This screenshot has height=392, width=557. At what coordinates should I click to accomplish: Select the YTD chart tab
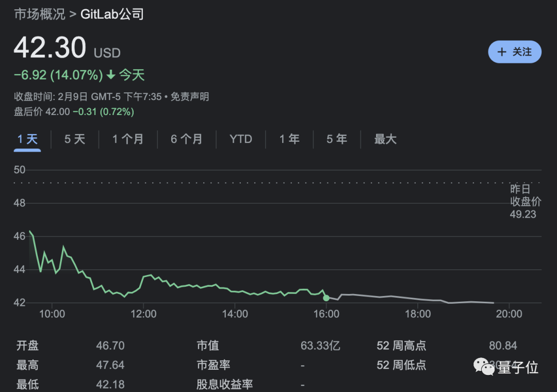coord(240,139)
